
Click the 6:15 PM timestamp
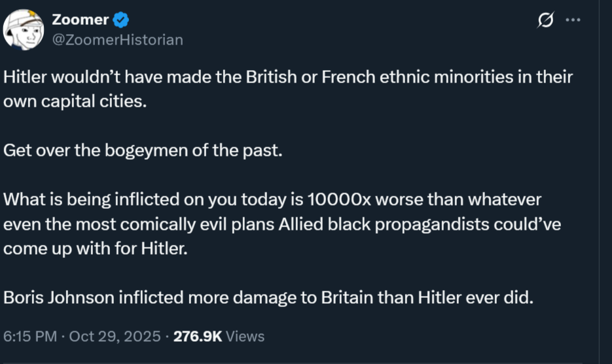click(29, 337)
